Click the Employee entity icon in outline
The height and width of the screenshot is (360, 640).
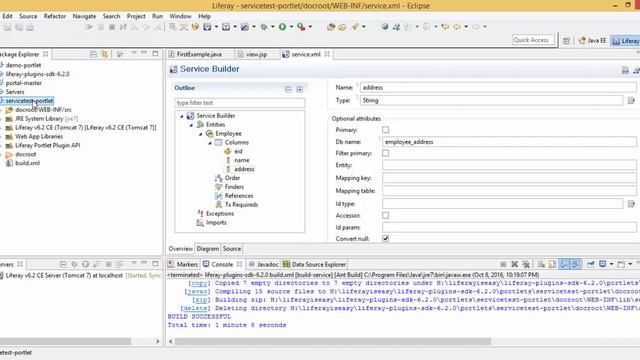(209, 133)
